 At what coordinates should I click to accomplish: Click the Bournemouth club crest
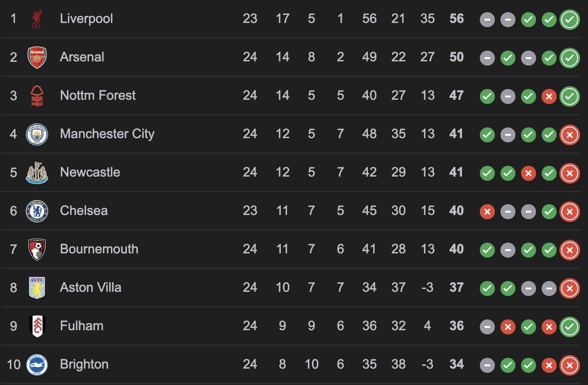pos(37,249)
